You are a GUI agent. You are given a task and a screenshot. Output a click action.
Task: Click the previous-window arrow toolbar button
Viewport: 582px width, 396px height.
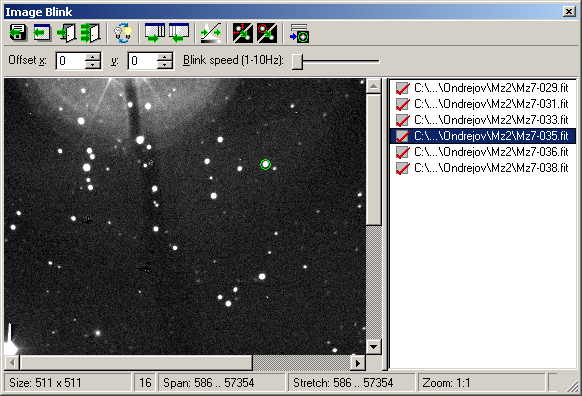[179, 33]
